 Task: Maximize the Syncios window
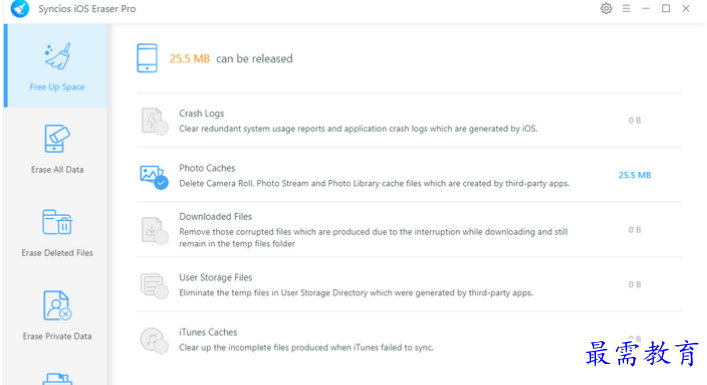point(666,9)
